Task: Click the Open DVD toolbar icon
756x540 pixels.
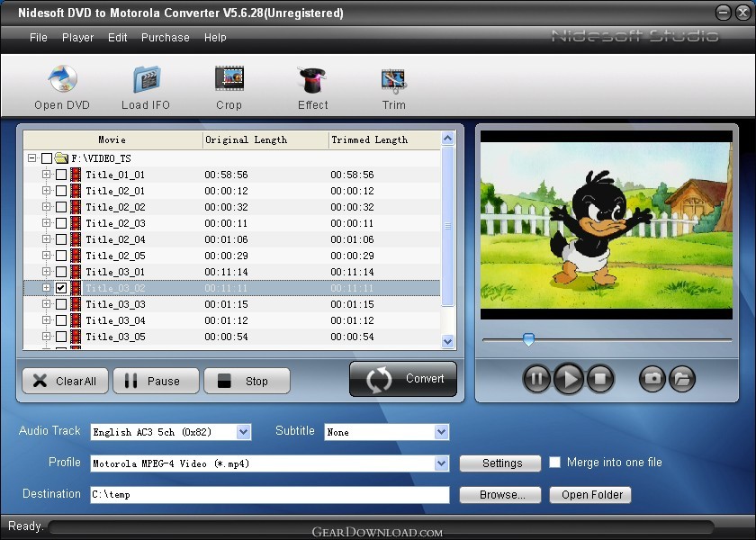Action: pyautogui.click(x=62, y=79)
